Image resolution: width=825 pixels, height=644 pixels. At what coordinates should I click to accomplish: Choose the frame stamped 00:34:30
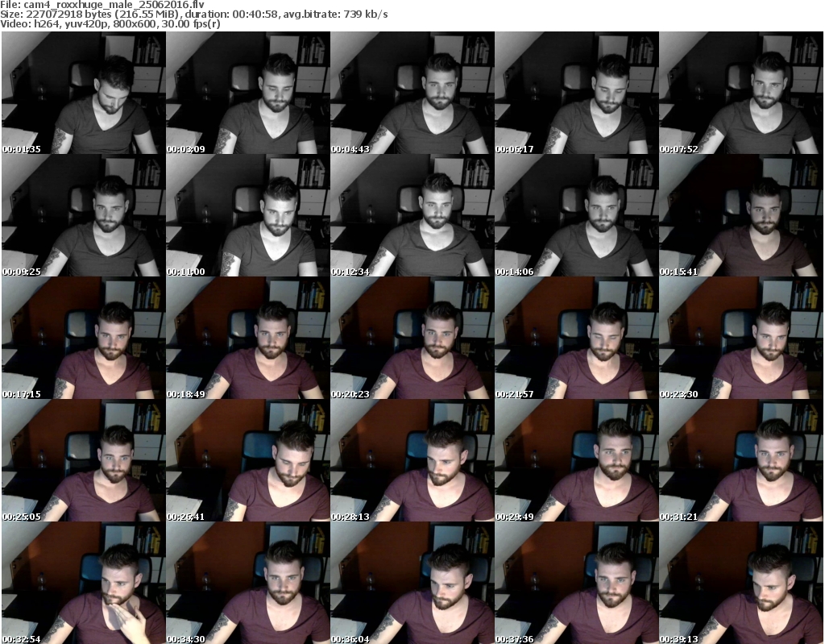(248, 583)
